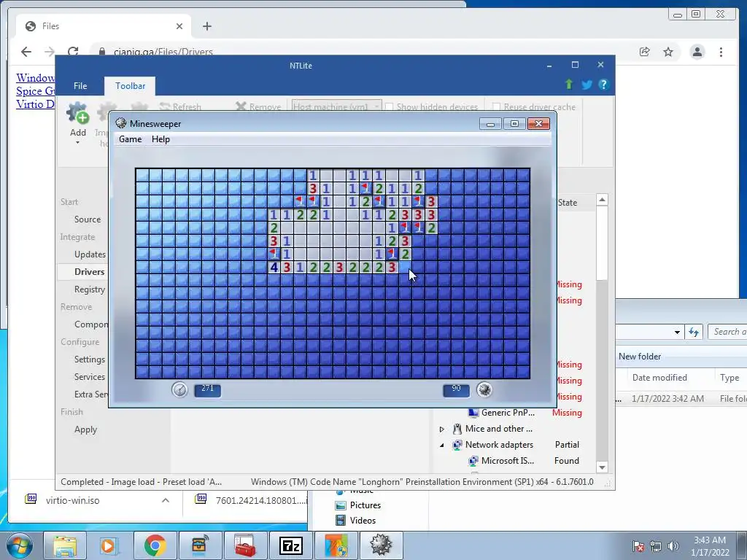Select Source in the NTLite sidebar
The height and width of the screenshot is (560, 747).
88,219
